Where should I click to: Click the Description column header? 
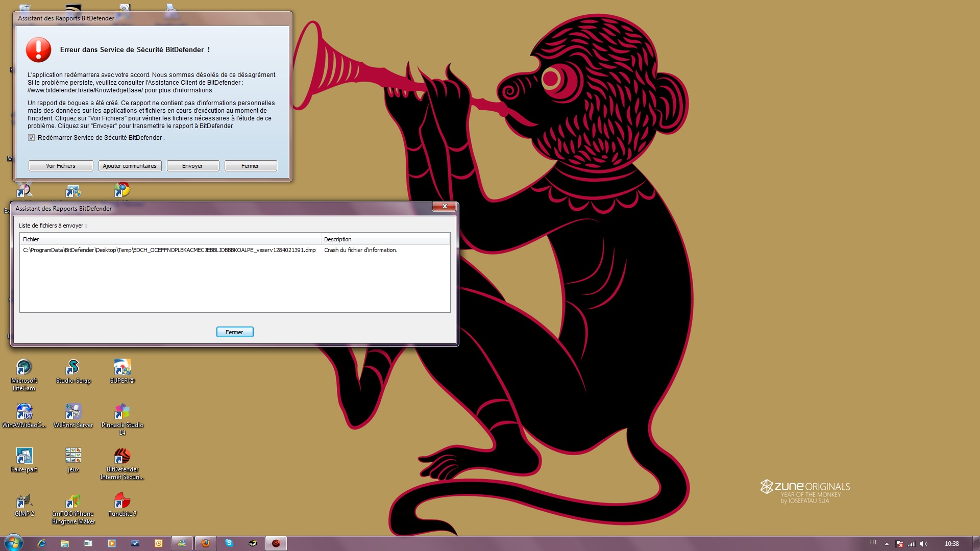(x=385, y=239)
